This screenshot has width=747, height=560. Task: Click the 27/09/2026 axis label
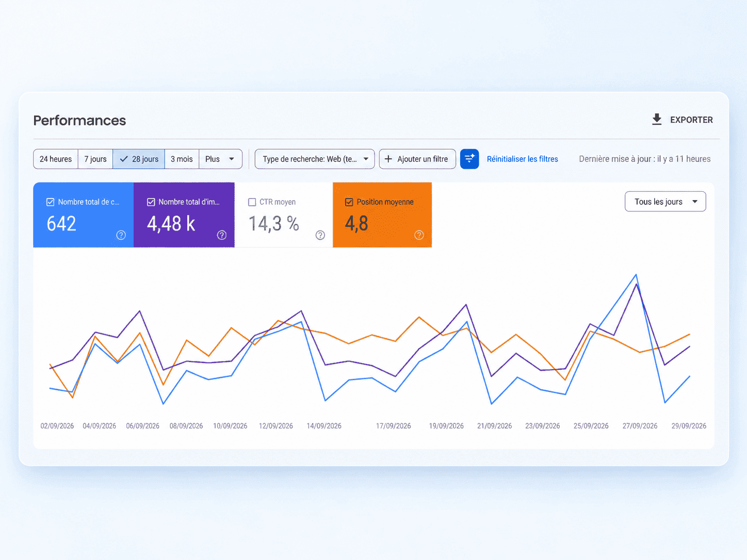[x=640, y=426]
